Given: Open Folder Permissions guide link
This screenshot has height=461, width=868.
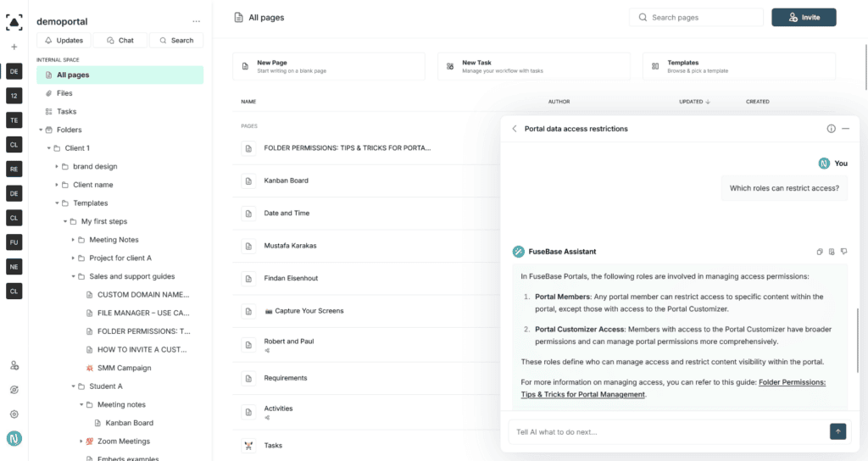Looking at the screenshot, I should point(672,388).
